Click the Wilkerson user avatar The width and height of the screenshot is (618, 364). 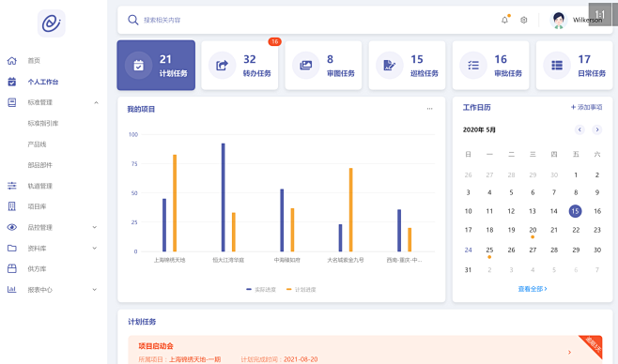pyautogui.click(x=559, y=20)
